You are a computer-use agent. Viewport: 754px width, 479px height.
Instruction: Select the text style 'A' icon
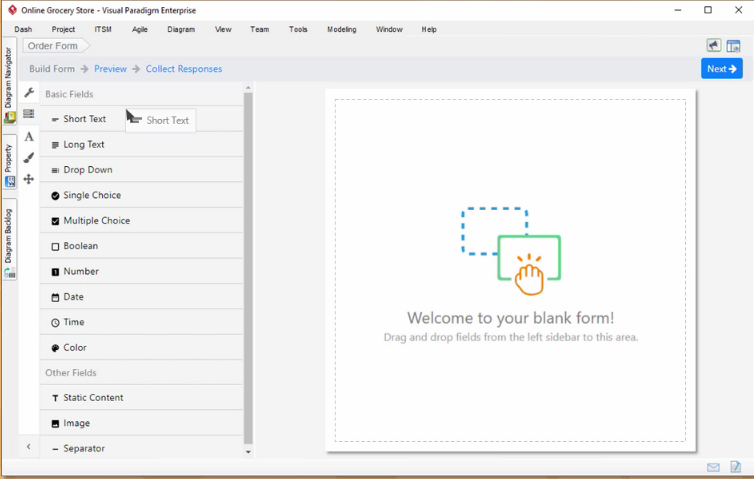click(x=29, y=136)
